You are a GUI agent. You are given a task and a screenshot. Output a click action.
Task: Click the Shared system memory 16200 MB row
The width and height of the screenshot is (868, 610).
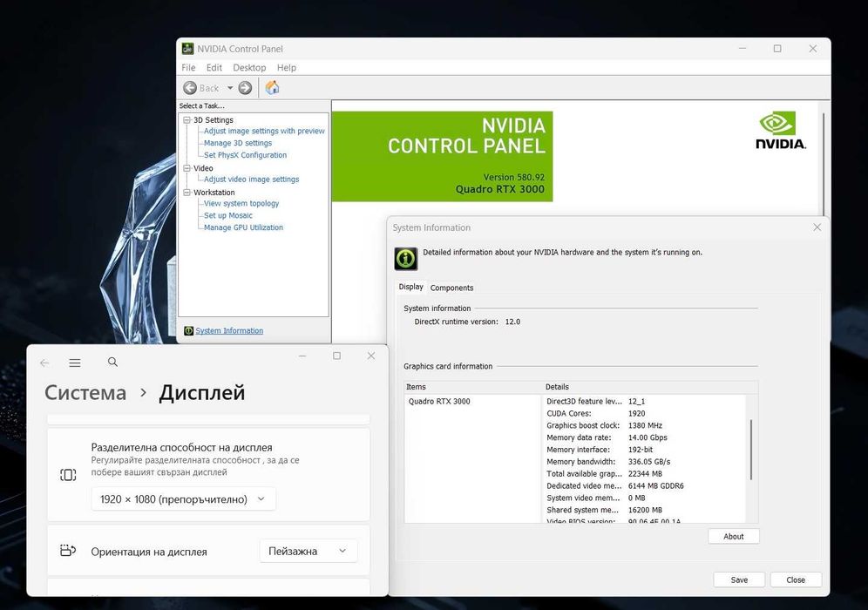[x=604, y=511]
